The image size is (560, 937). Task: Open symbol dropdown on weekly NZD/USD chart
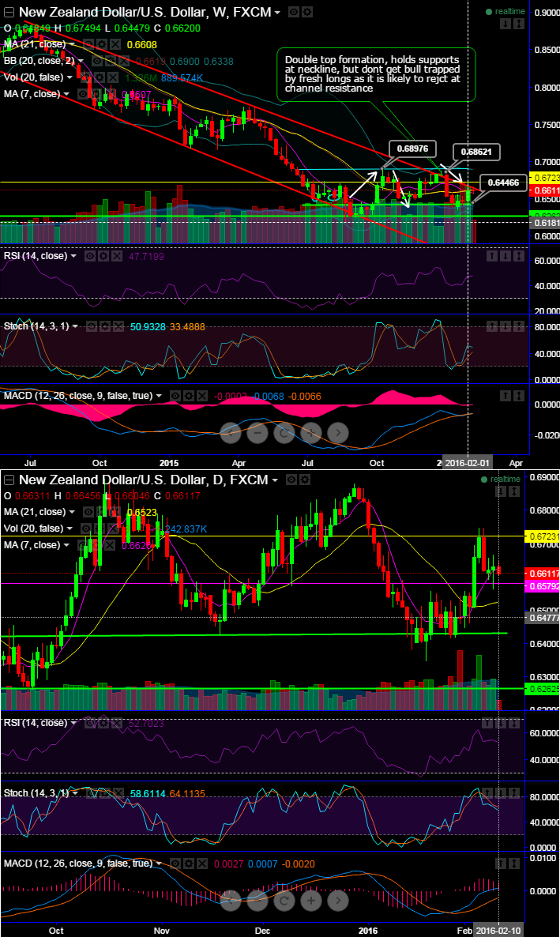276,13
